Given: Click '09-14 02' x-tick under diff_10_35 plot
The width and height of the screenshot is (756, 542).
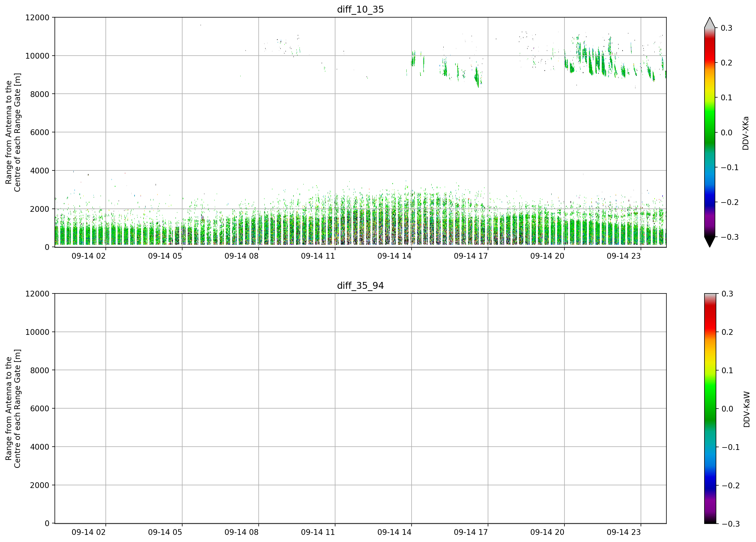Looking at the screenshot, I should coord(89,256).
